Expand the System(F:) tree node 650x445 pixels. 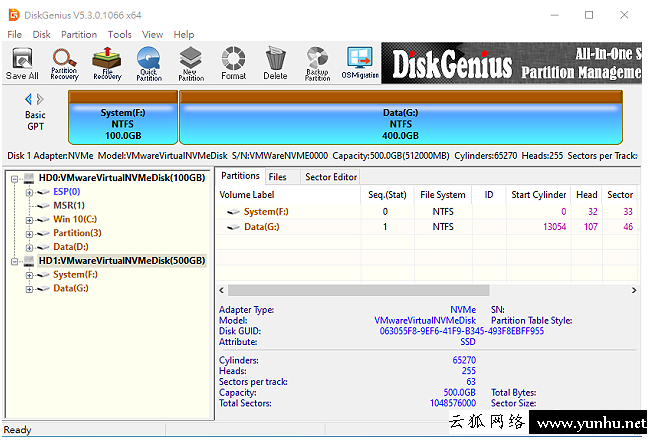click(x=29, y=275)
